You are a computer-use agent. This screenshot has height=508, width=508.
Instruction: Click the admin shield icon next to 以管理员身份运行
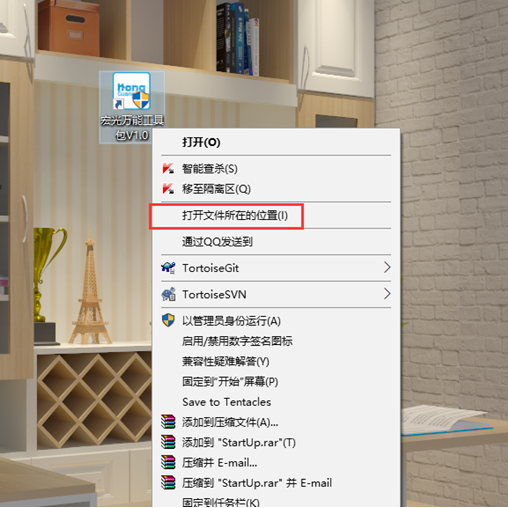coord(168,320)
